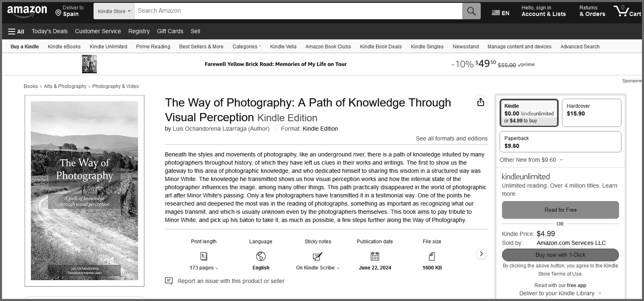Click the share icon beside title
This screenshot has width=644, height=301.
(481, 102)
